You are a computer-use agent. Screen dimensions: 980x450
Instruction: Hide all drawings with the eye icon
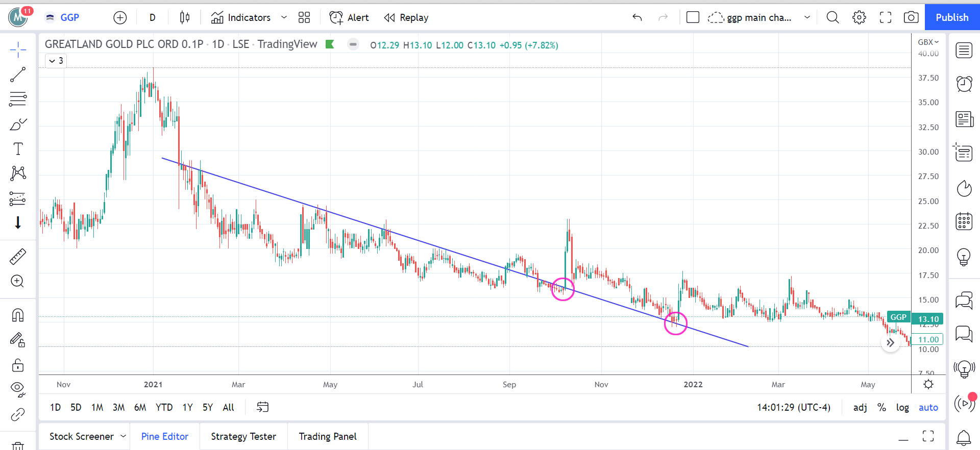pyautogui.click(x=18, y=390)
